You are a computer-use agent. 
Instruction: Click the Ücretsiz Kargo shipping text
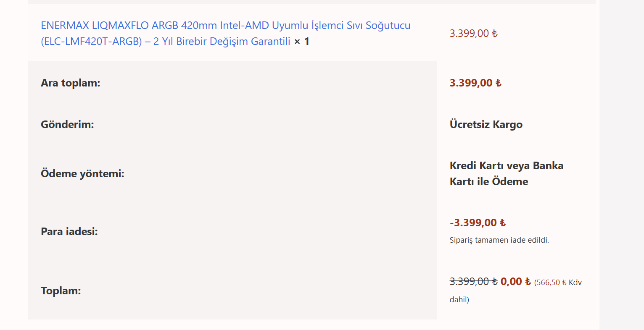tap(486, 125)
